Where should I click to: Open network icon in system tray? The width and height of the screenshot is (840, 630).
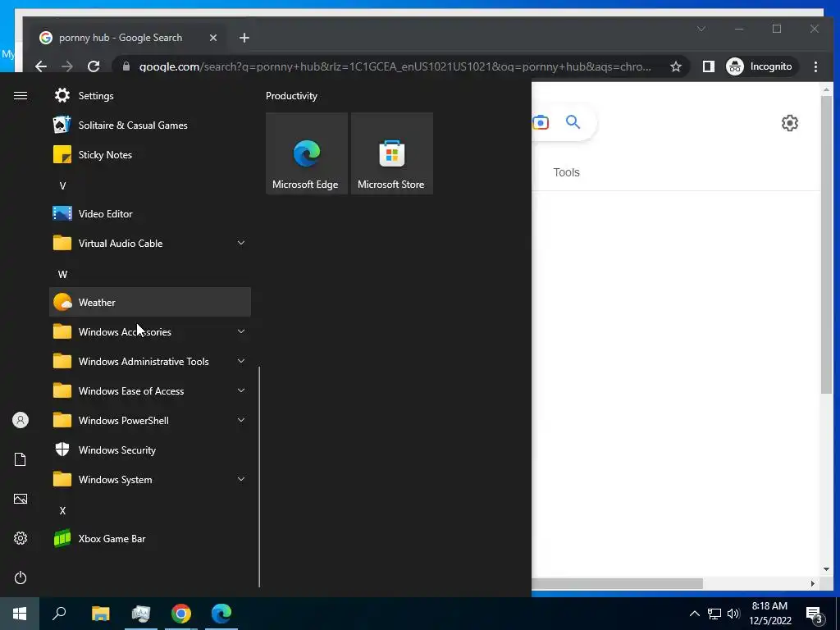[x=714, y=614]
